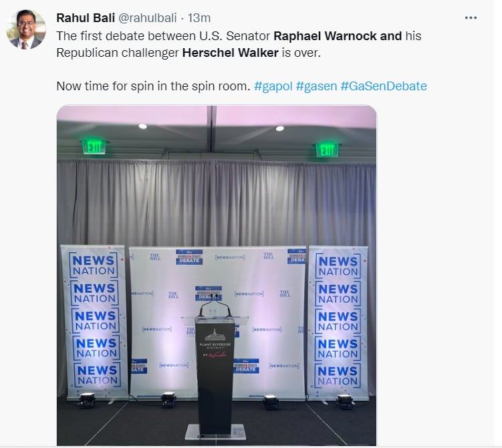This screenshot has width=502, height=448.
Task: Open the attached spin room photo
Action: click(217, 275)
